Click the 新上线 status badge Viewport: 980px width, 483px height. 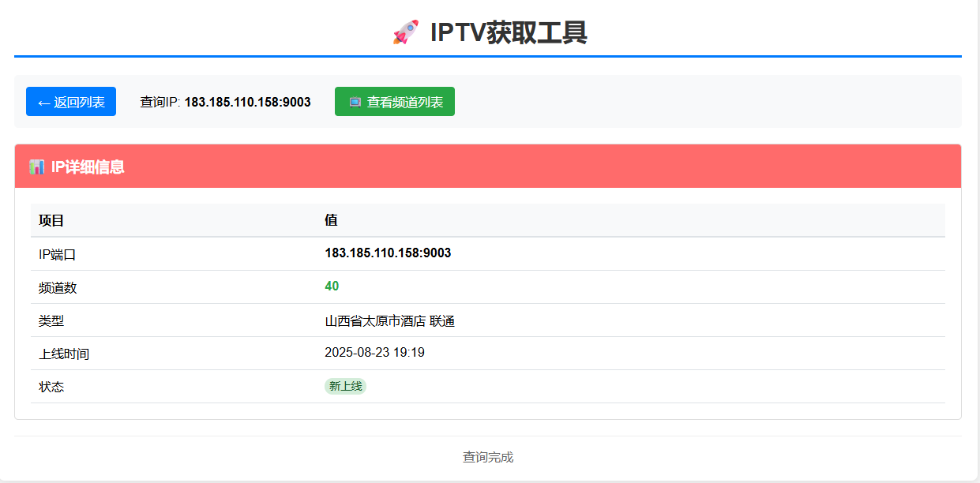click(345, 386)
